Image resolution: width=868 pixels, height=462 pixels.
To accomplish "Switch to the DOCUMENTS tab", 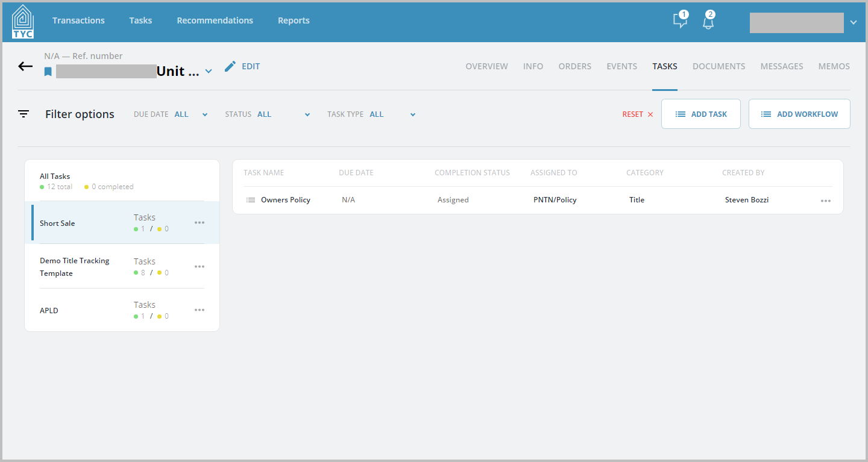I will (719, 66).
